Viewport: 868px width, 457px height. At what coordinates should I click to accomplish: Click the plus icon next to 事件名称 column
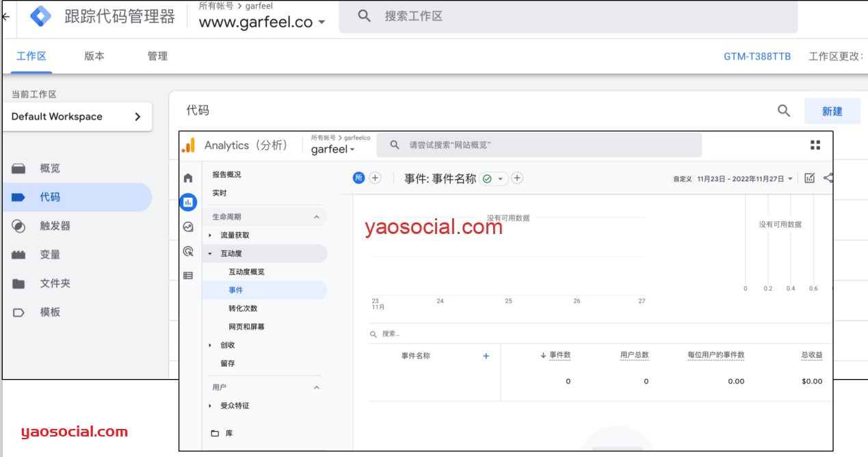486,356
